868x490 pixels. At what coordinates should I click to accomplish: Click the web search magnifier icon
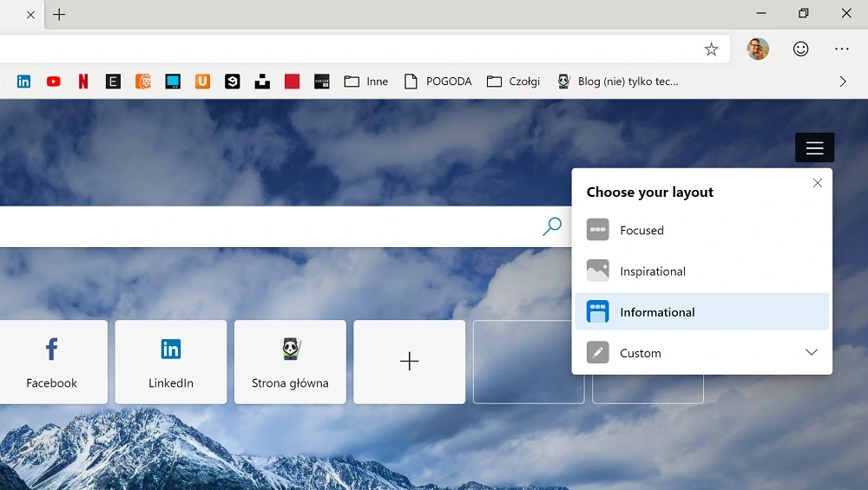pyautogui.click(x=551, y=227)
